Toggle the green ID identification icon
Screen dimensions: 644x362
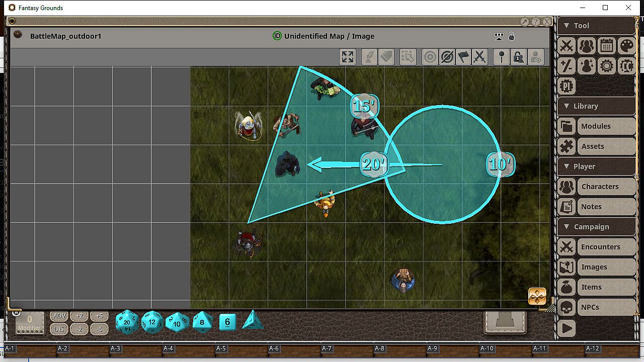click(x=277, y=36)
